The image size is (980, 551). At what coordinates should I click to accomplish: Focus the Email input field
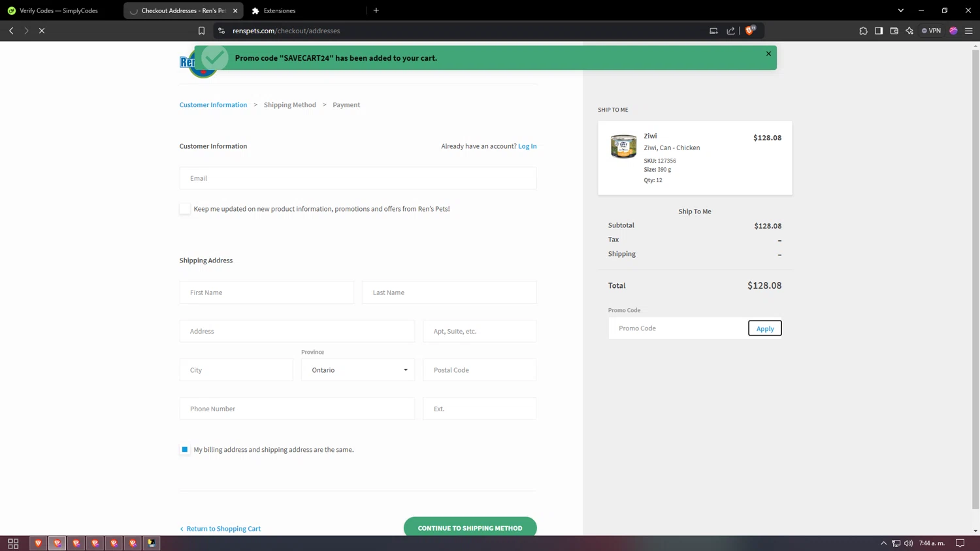(x=358, y=178)
